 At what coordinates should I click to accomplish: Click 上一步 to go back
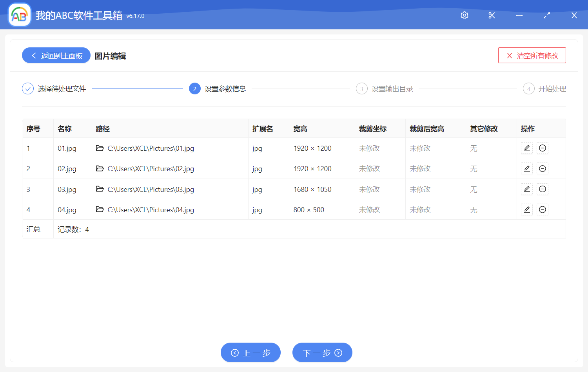click(x=250, y=352)
